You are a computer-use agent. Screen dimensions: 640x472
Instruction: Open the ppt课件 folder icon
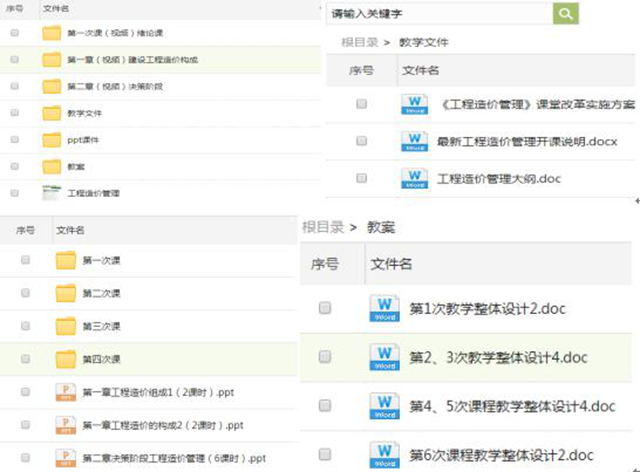click(51, 139)
